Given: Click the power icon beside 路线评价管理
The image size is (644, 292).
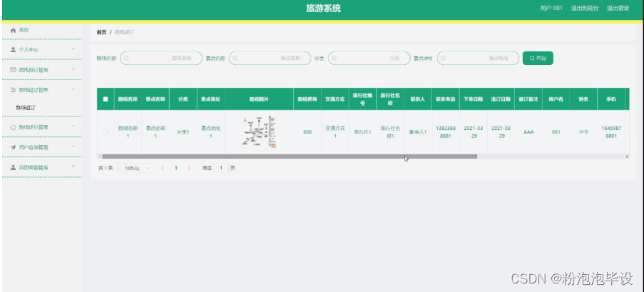Looking at the screenshot, I should [13, 127].
